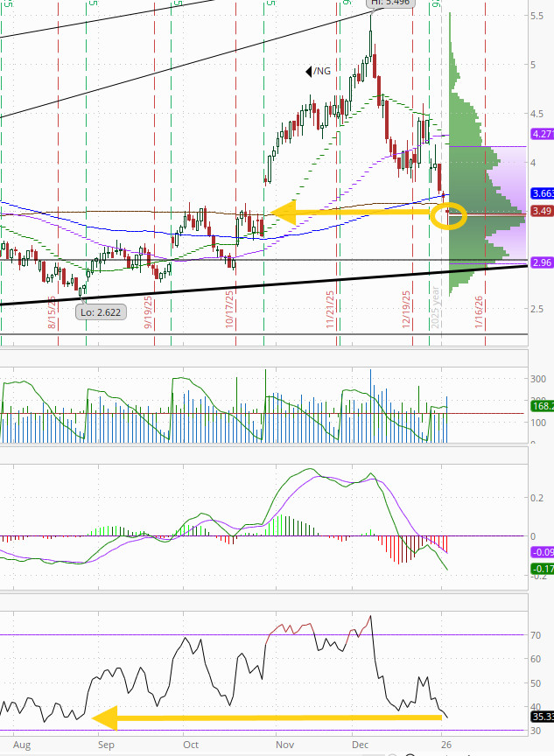The height and width of the screenshot is (756, 554).
Task: Click 100 on the volume axis
Action: (538, 423)
